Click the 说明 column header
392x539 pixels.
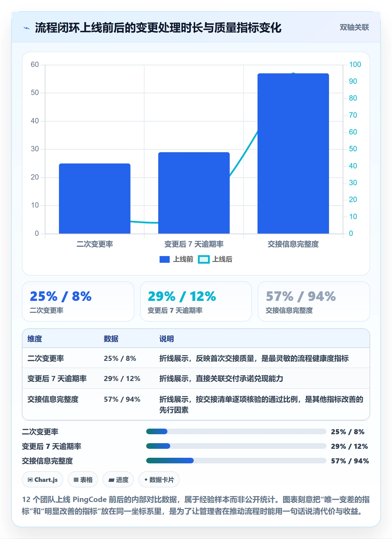(x=167, y=339)
